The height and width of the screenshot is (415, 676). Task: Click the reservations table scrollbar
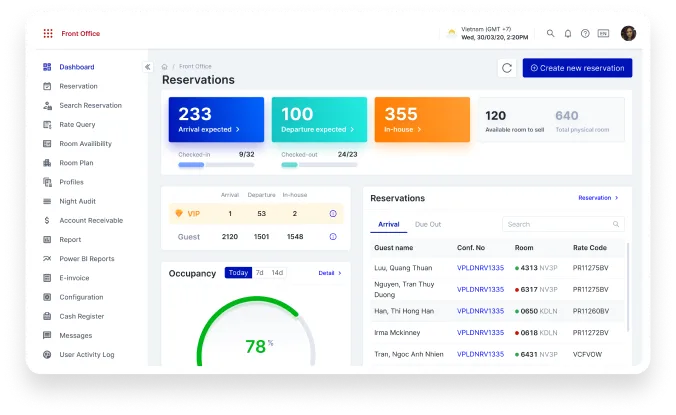pos(628,287)
